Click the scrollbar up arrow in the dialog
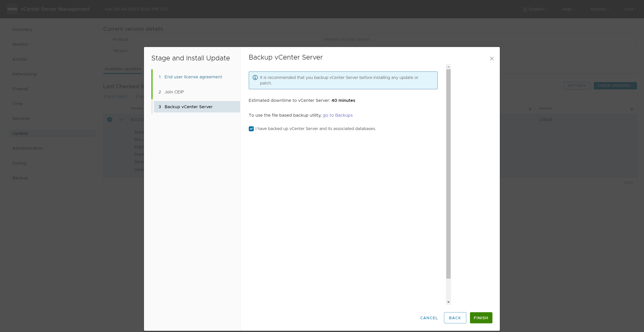Screen dimensions: 644x332 pyautogui.click(x=448, y=67)
